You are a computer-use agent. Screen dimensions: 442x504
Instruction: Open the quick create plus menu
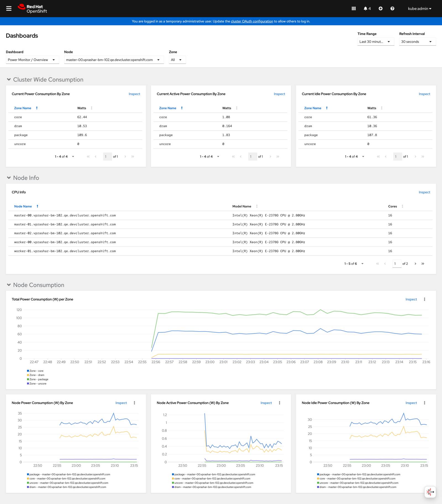tap(380, 8)
